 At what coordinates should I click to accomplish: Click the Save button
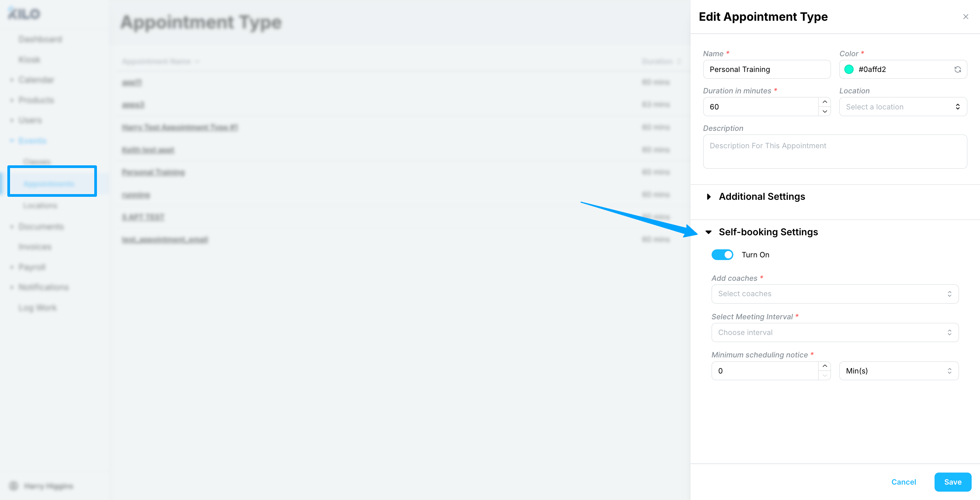(x=952, y=482)
